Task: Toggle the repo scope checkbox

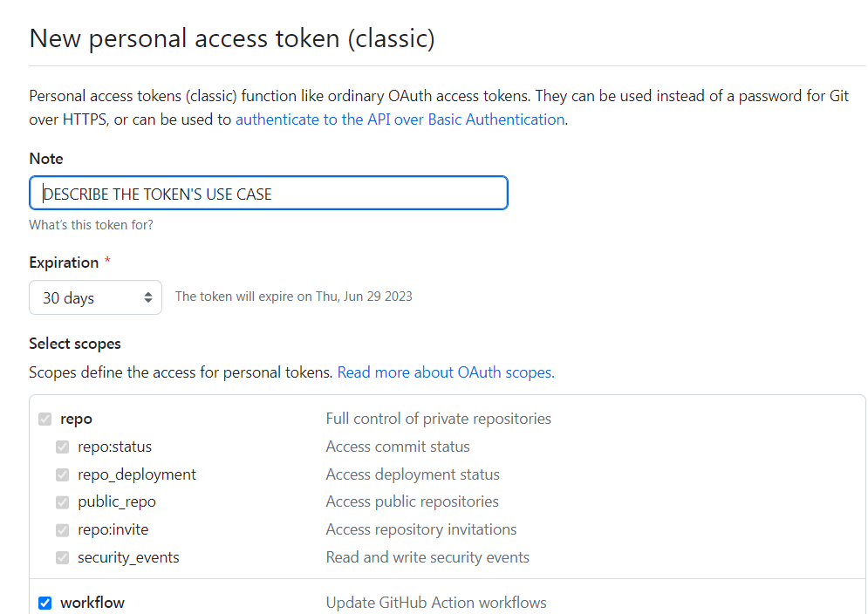Action: (x=44, y=420)
